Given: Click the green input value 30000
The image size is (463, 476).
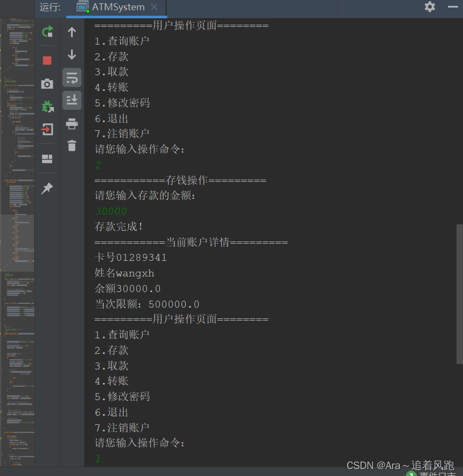Looking at the screenshot, I should pyautogui.click(x=111, y=211).
